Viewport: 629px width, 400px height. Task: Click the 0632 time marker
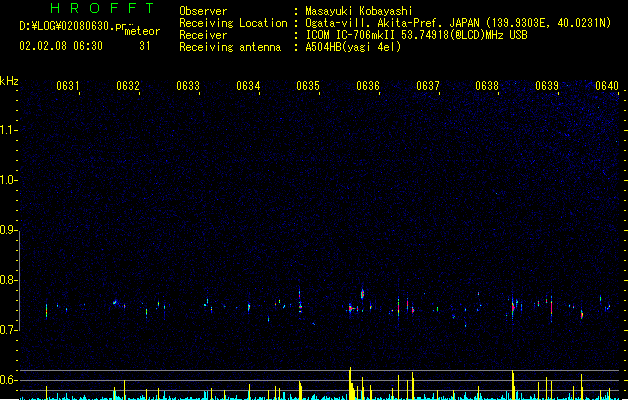pyautogui.click(x=128, y=86)
